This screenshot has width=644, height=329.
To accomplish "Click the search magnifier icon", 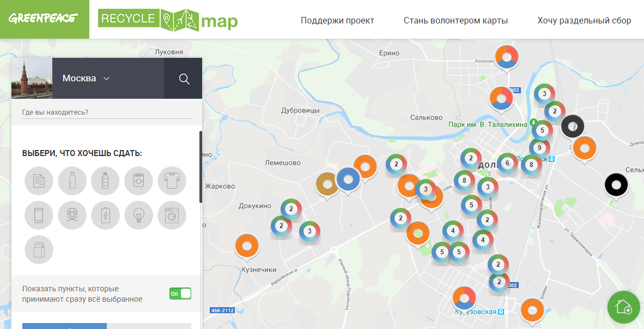I will click(184, 79).
